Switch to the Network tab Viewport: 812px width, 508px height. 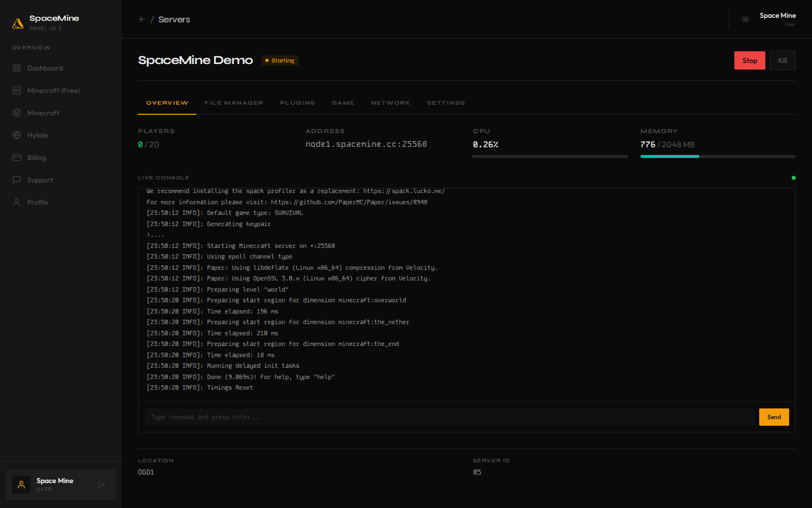point(390,103)
